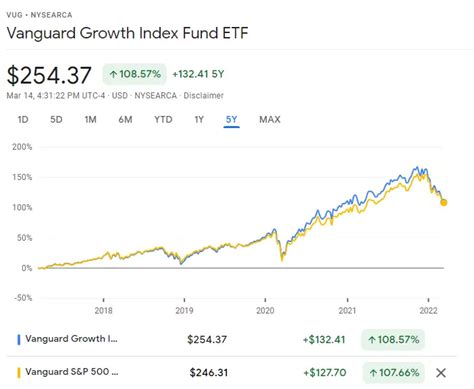474x389 pixels.
Task: Click the 107.66% change badge
Action: (394, 373)
